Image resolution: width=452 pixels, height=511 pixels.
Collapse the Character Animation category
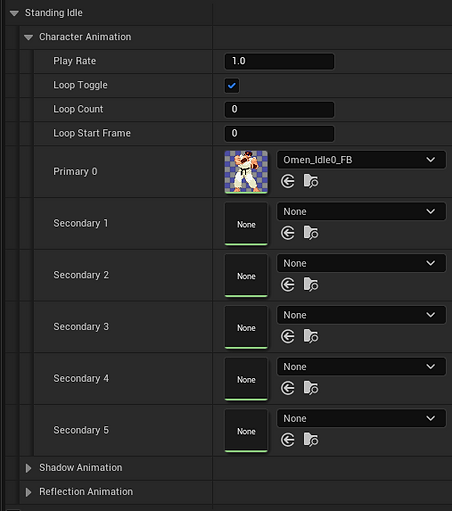29,37
